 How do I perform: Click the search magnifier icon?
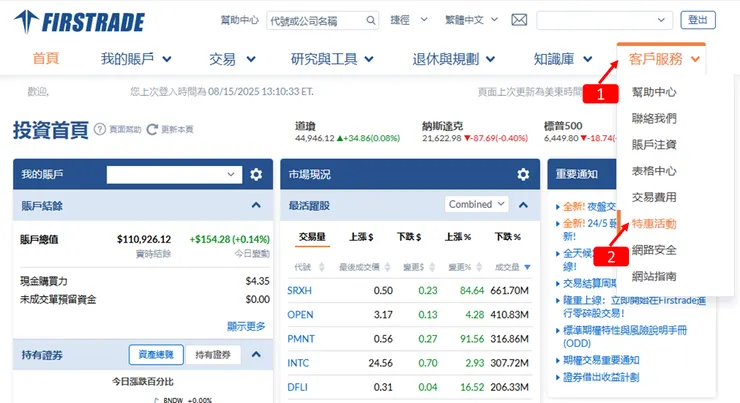point(371,20)
